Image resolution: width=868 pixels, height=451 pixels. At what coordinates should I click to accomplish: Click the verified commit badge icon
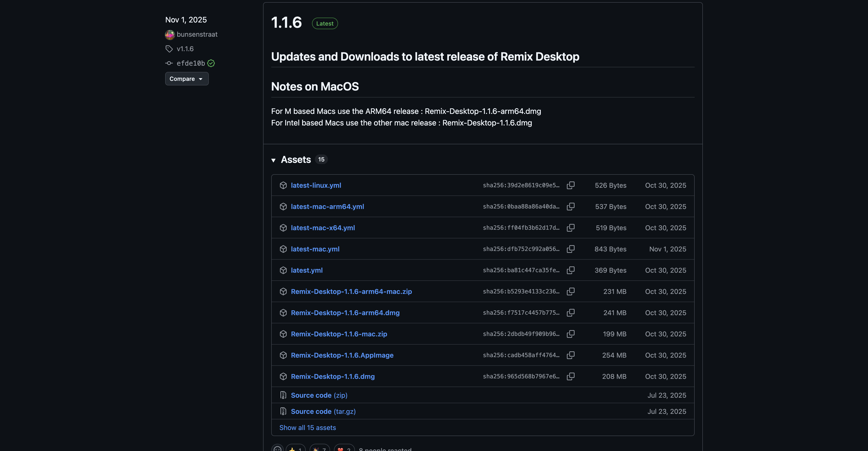click(x=211, y=63)
